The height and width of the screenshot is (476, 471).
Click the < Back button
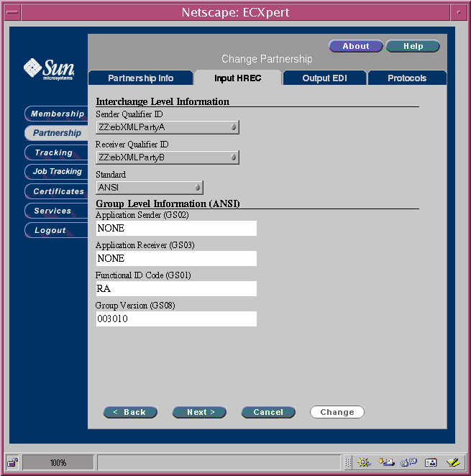pyautogui.click(x=130, y=412)
